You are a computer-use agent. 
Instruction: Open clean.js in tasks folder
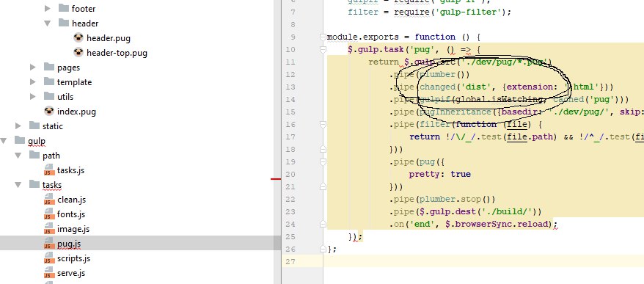click(71, 200)
